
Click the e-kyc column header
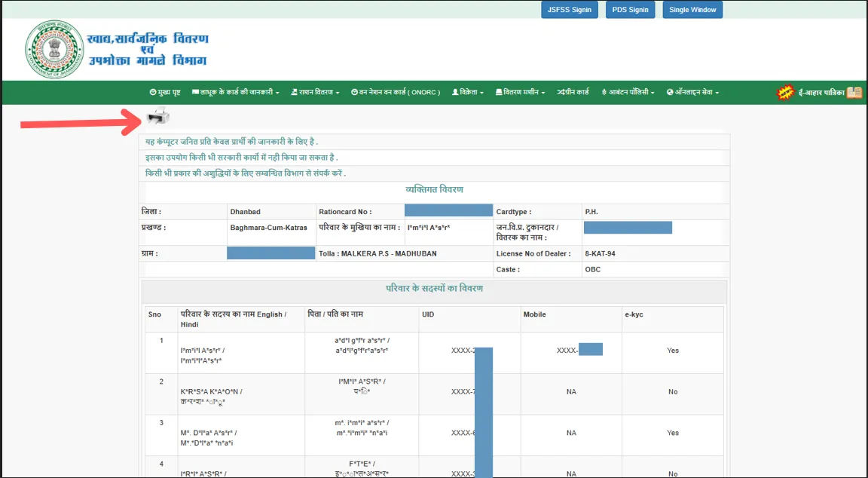[634, 314]
